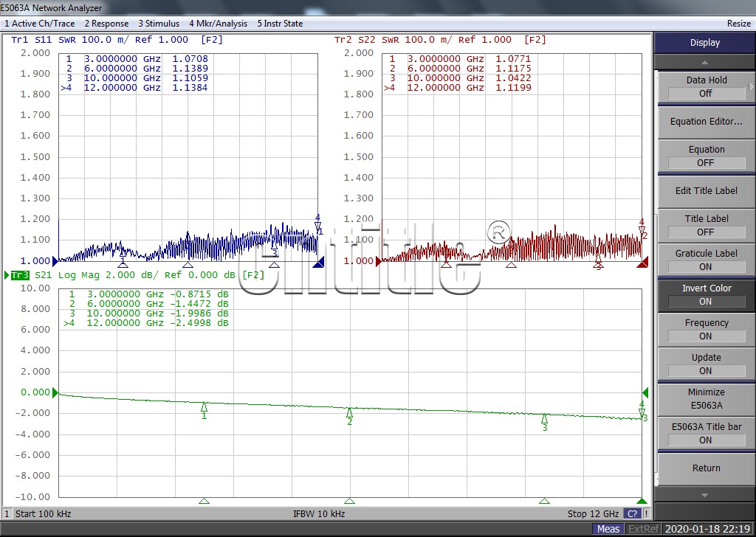Click the red reference arrow at 1.000 in Tr2
756x537 pixels.
click(x=379, y=261)
